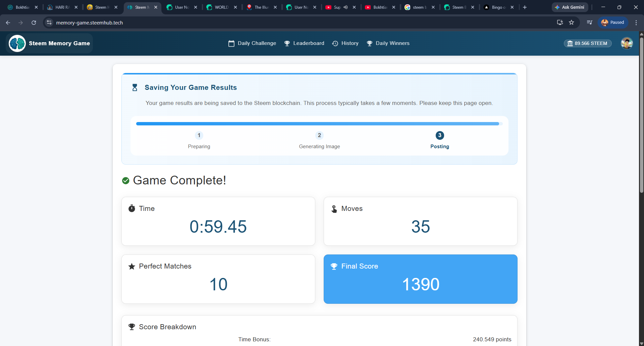The image size is (644, 346).
Task: Click the star icon in Perfect Matches card
Action: 132,266
